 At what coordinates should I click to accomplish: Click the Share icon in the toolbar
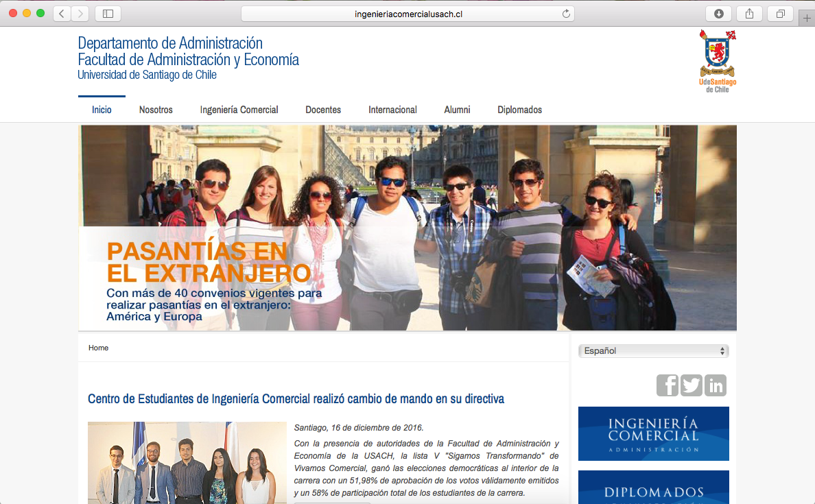click(x=750, y=14)
